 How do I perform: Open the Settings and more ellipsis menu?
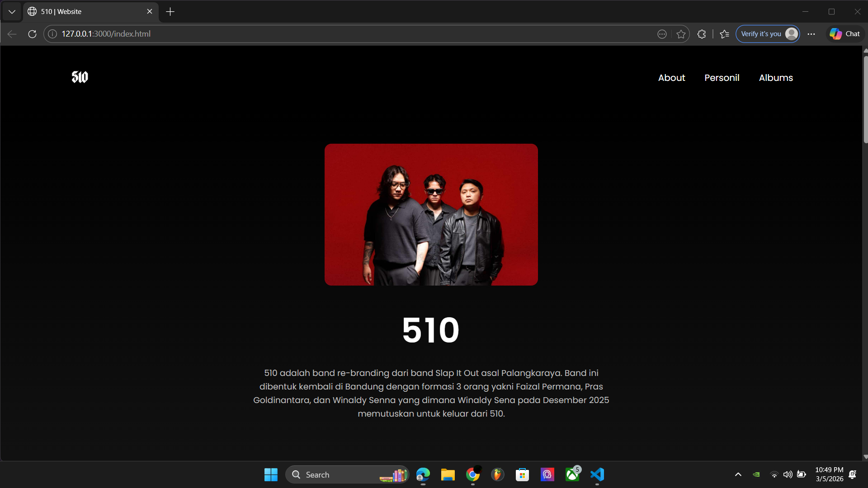coord(811,34)
